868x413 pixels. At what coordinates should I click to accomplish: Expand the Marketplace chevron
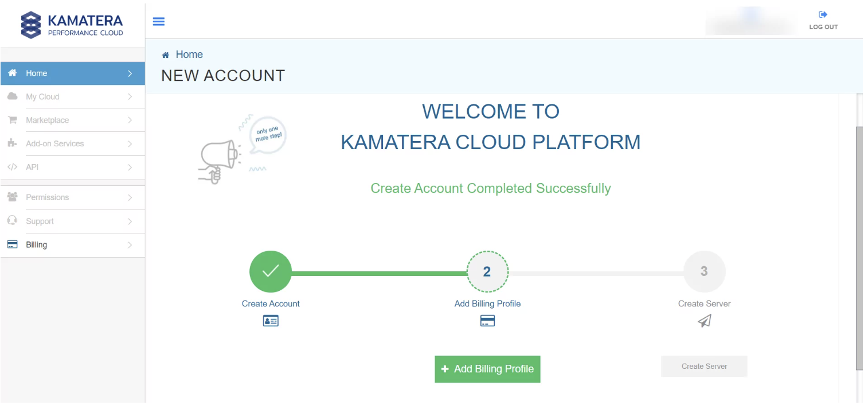(x=130, y=120)
